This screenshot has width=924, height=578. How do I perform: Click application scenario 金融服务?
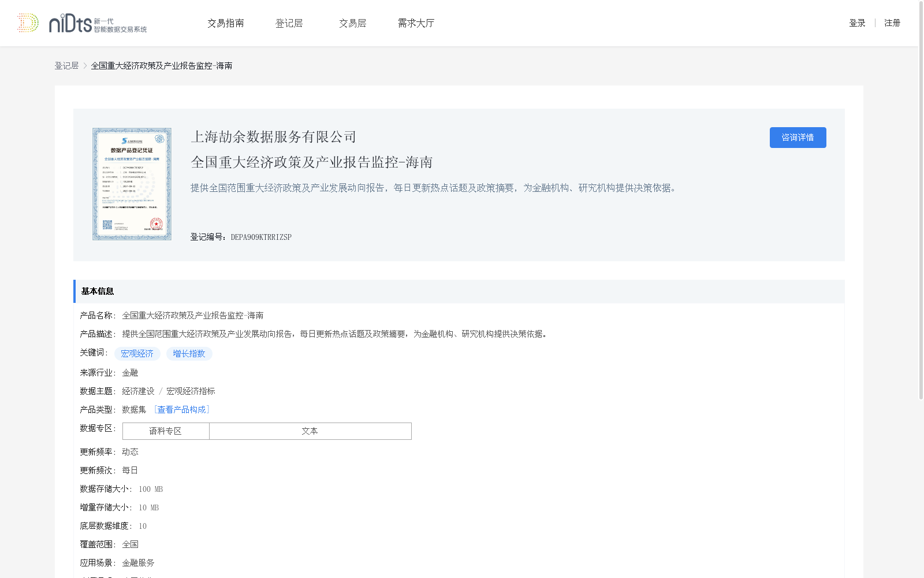click(x=138, y=563)
